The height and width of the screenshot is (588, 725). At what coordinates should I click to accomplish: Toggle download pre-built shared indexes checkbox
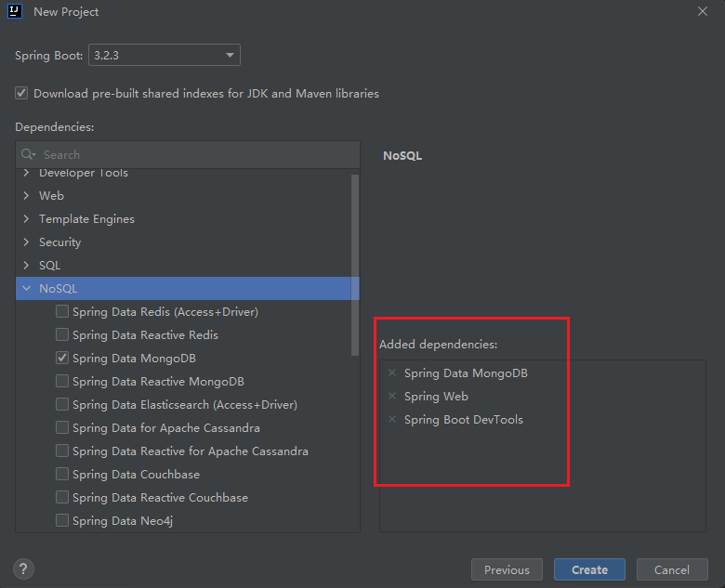point(21,93)
